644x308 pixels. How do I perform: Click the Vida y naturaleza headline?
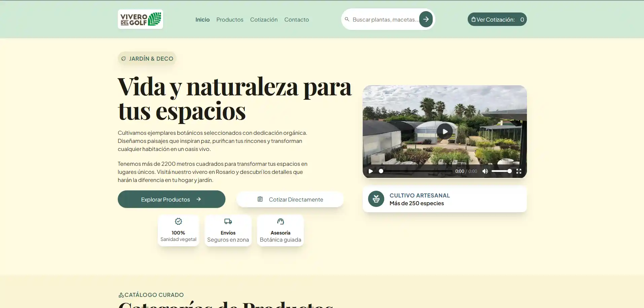point(235,98)
